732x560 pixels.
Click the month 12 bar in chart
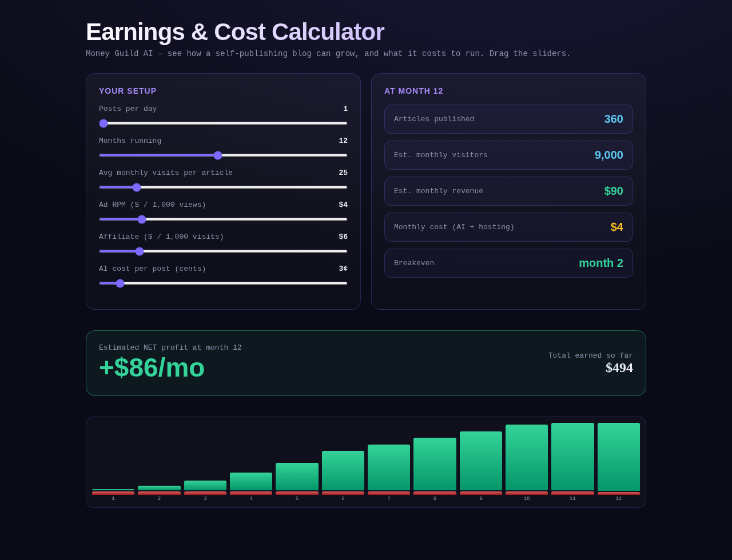(x=619, y=459)
